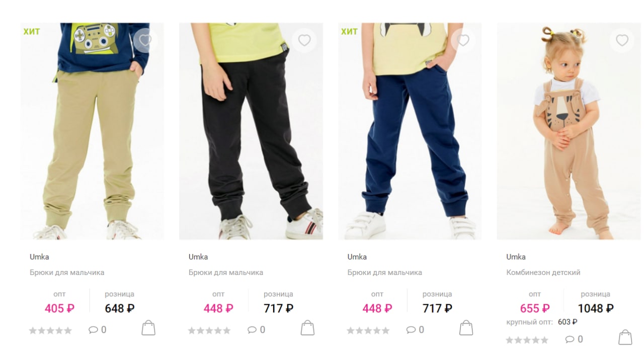Add 655 ₽ jumpsuit to shopping bag
Image resolution: width=644 pixels, height=363 pixels.
click(x=625, y=337)
